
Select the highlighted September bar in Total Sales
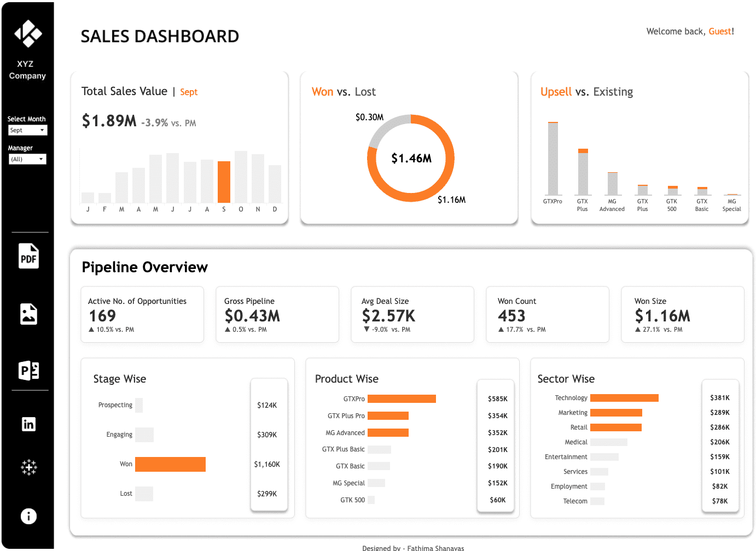pyautogui.click(x=224, y=180)
